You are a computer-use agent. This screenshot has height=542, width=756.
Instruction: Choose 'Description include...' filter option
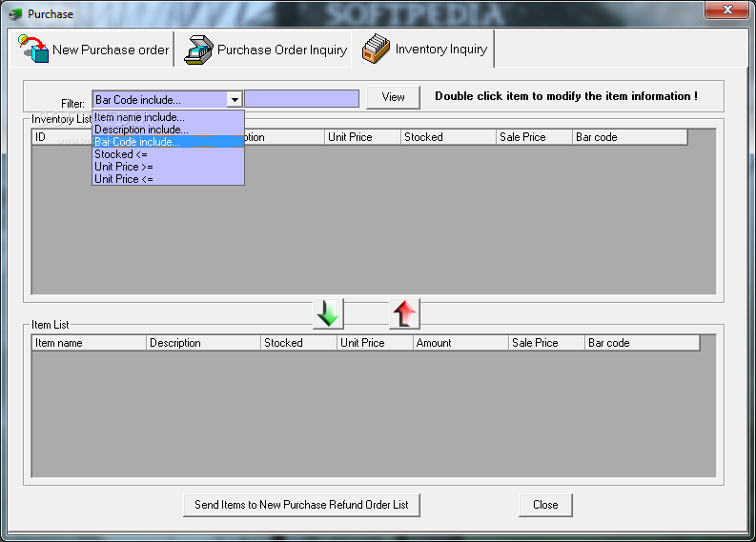click(x=168, y=130)
